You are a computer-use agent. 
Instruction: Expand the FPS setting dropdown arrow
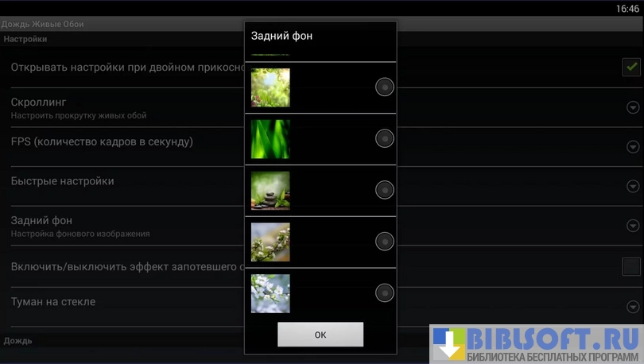(x=633, y=147)
